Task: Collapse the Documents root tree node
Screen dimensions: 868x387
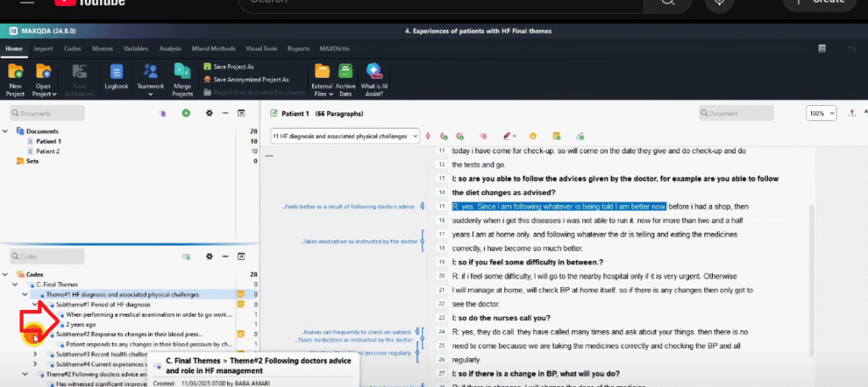Action: [x=5, y=131]
